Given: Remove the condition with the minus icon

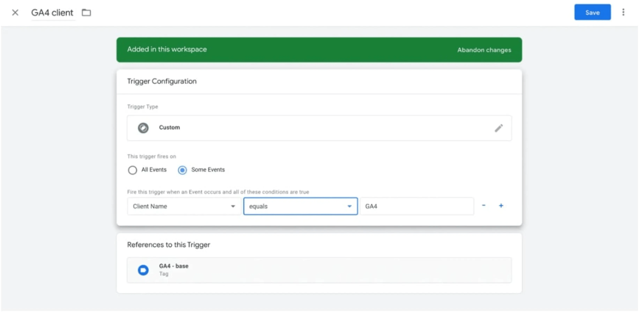Looking at the screenshot, I should pyautogui.click(x=483, y=205).
